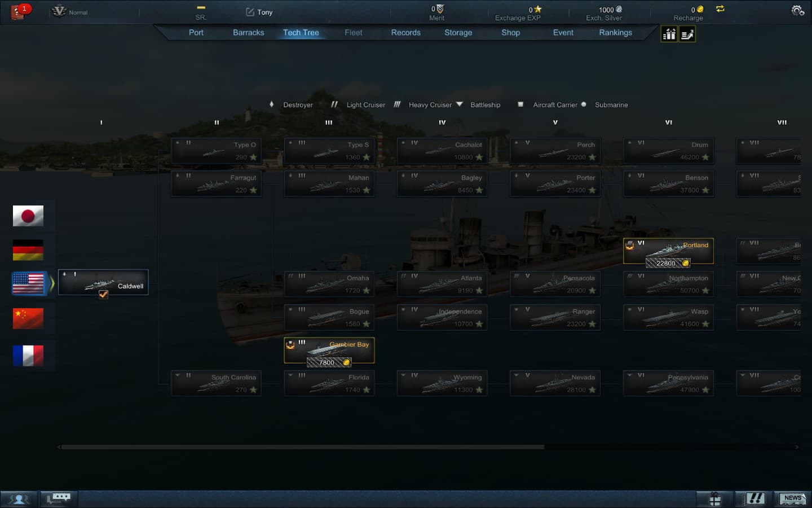Select the Destroyer class filter icon
The width and height of the screenshot is (812, 508).
click(x=271, y=104)
